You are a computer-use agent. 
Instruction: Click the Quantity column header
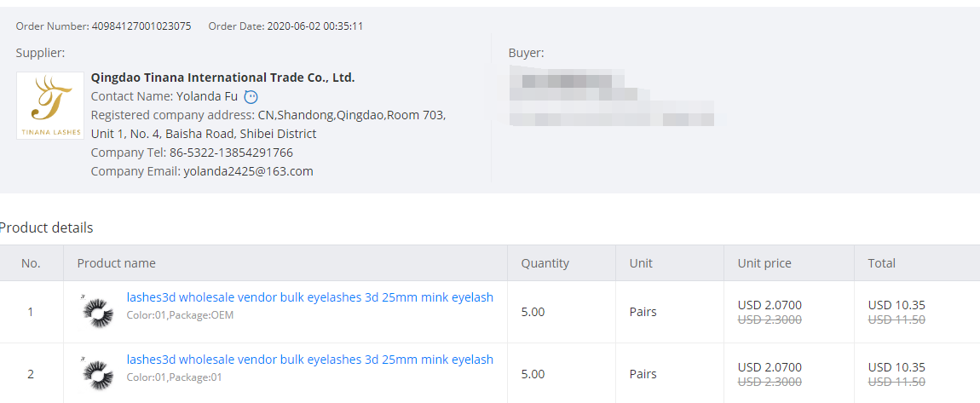click(545, 263)
